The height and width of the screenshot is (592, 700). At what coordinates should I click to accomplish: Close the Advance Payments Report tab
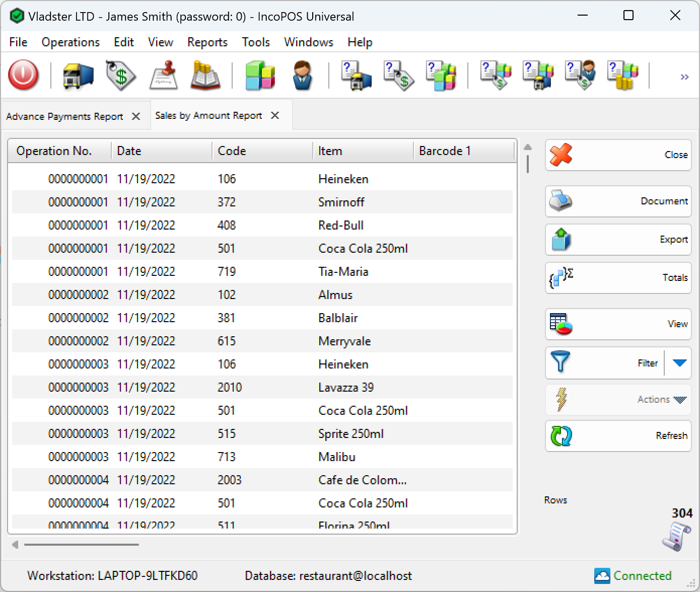[136, 116]
